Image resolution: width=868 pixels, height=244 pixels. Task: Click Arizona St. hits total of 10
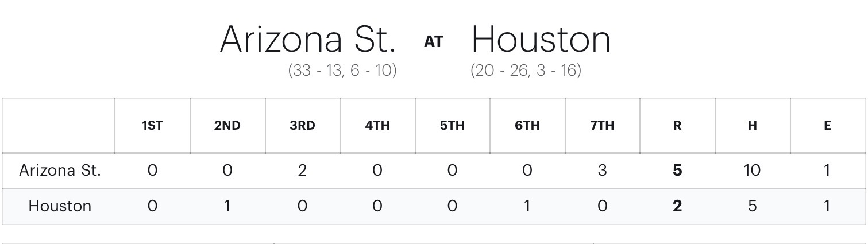point(752,171)
